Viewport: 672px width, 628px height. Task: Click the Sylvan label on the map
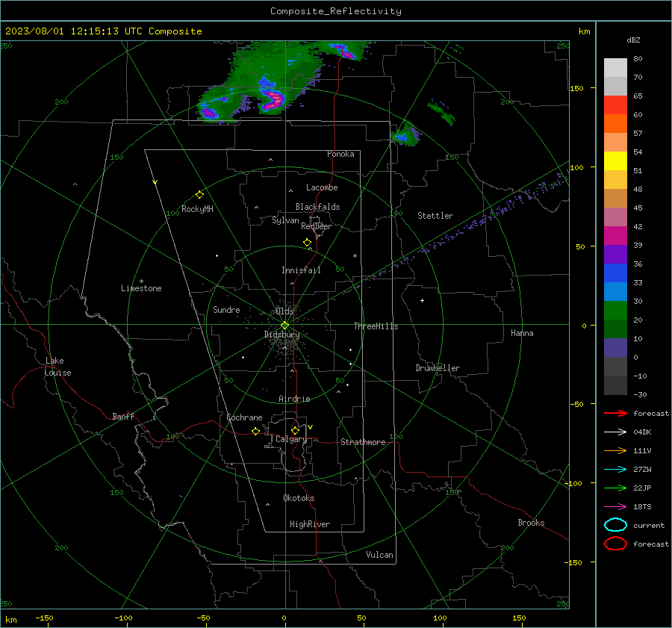285,220
